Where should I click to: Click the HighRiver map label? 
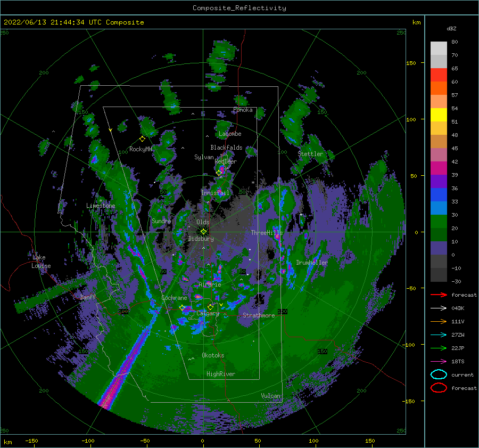coord(221,374)
